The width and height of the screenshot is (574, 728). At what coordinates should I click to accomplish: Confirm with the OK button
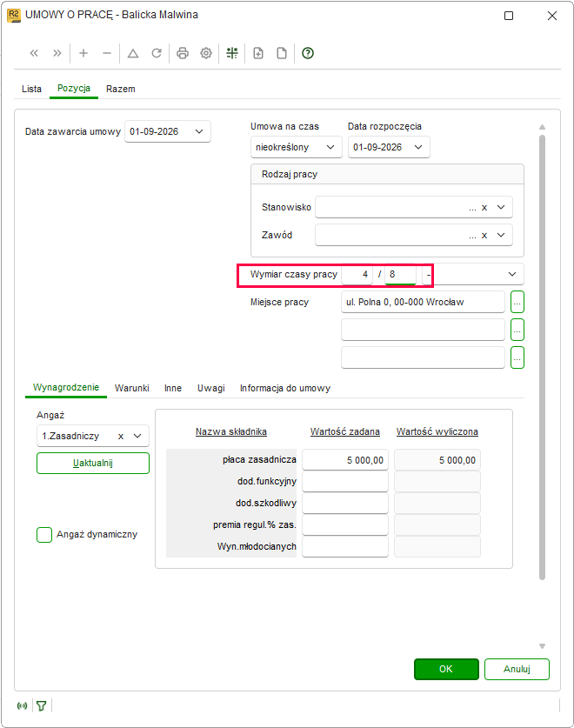446,669
